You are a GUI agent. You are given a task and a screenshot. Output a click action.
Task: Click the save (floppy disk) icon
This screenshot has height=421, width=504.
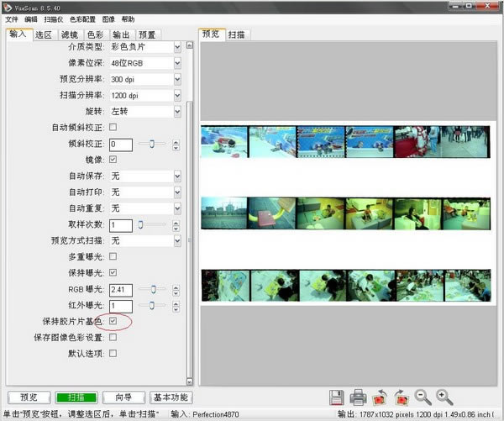tap(337, 397)
